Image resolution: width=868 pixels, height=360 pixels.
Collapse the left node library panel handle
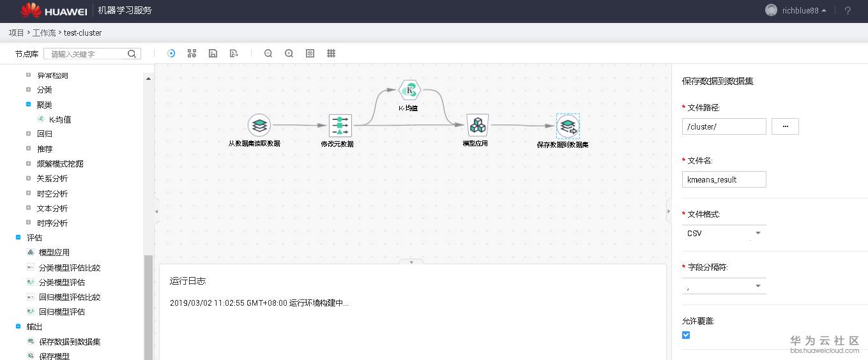point(157,211)
